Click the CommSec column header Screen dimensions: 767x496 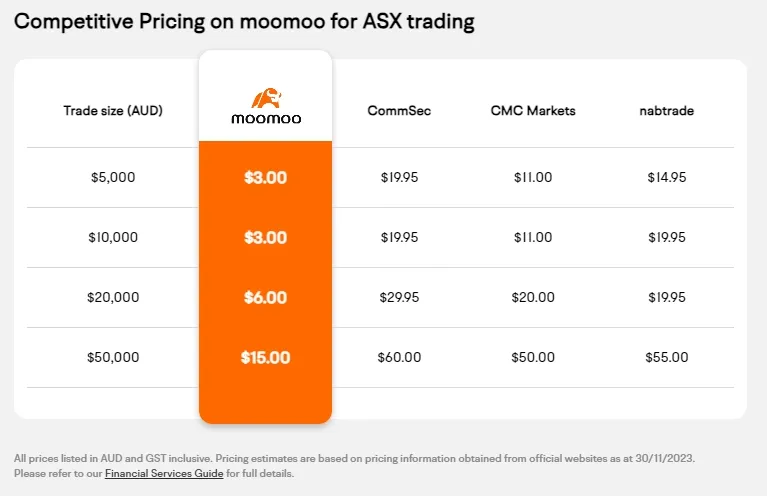pyautogui.click(x=399, y=111)
